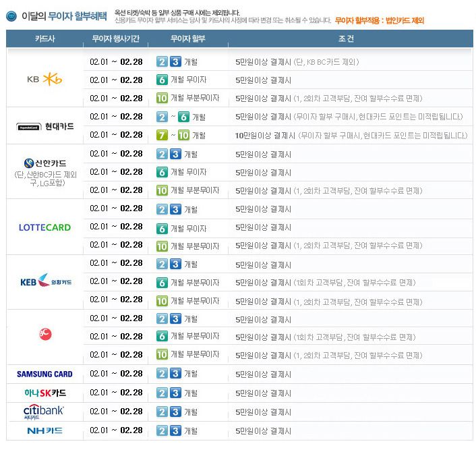The image size is (476, 450).
Task: Click the 3 badge in NH카드 row
Action: pos(175,430)
